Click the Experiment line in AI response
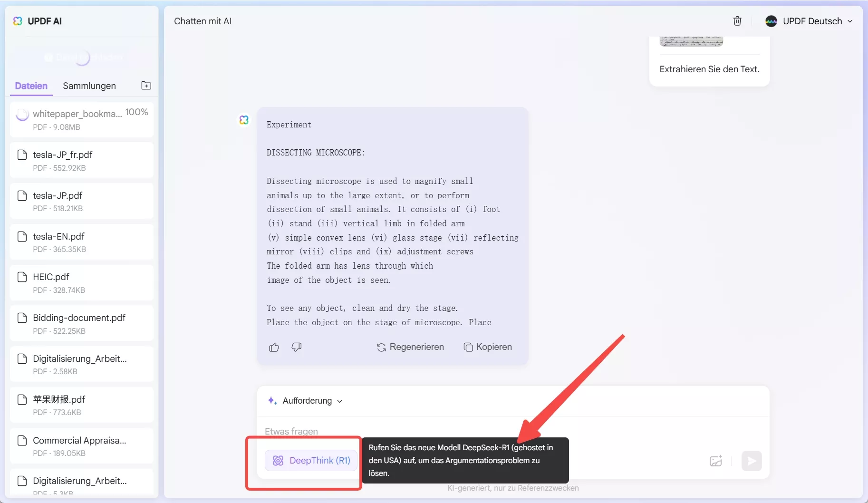The image size is (868, 503). tap(289, 125)
